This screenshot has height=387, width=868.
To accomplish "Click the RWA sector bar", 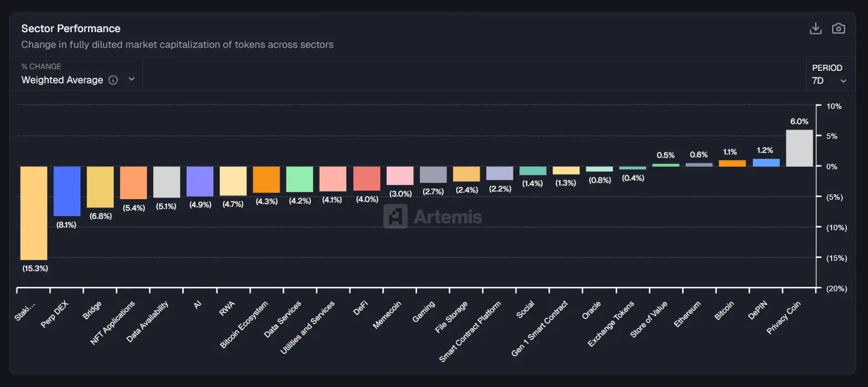I will pos(233,181).
